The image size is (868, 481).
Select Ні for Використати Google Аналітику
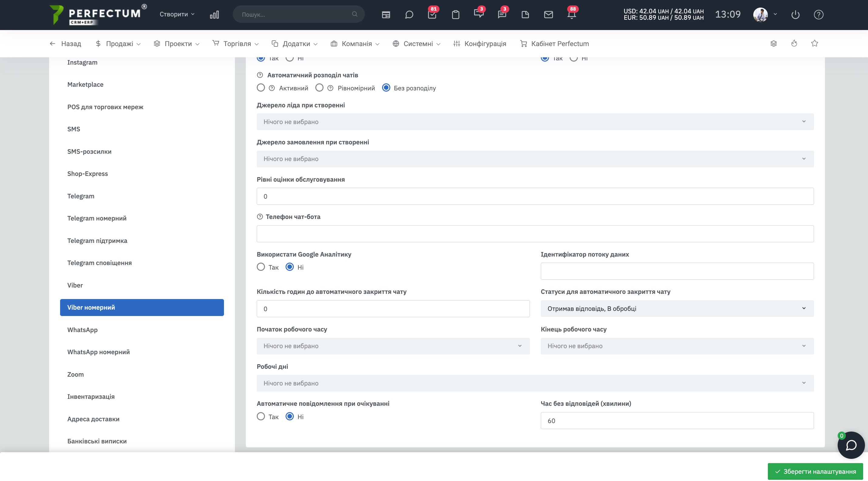click(x=290, y=267)
